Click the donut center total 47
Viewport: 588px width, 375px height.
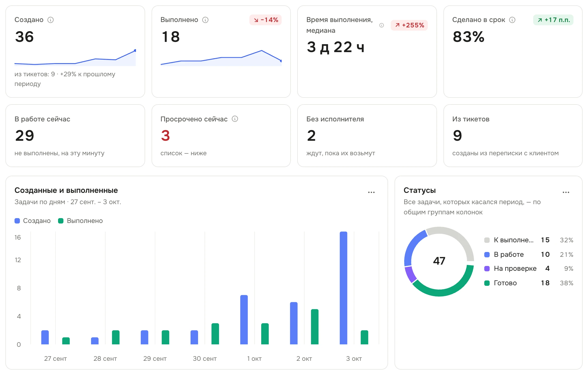(439, 261)
